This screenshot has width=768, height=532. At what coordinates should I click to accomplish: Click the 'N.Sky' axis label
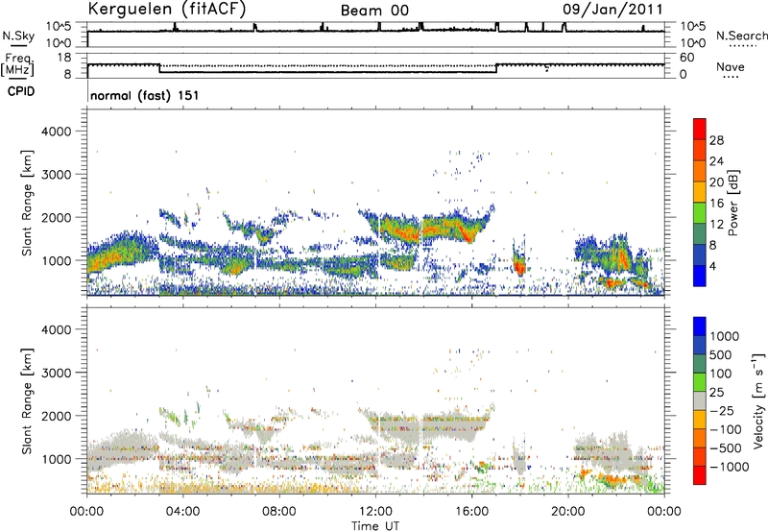(x=18, y=36)
